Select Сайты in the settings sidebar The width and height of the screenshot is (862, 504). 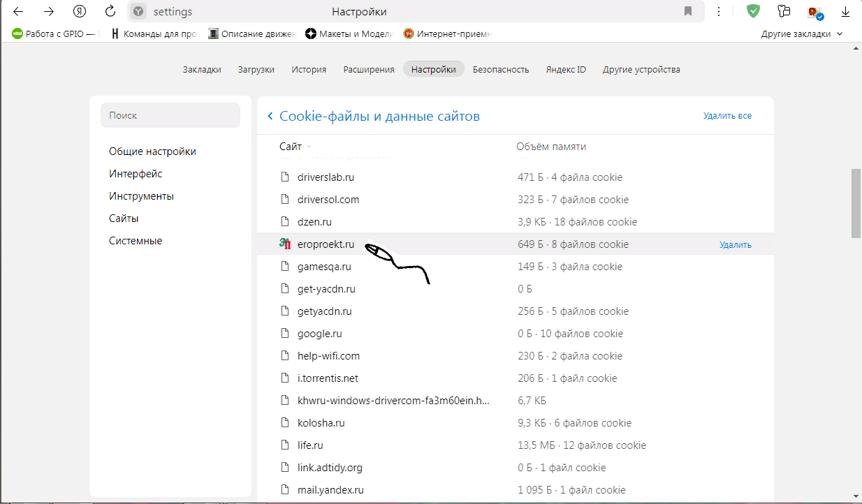124,218
